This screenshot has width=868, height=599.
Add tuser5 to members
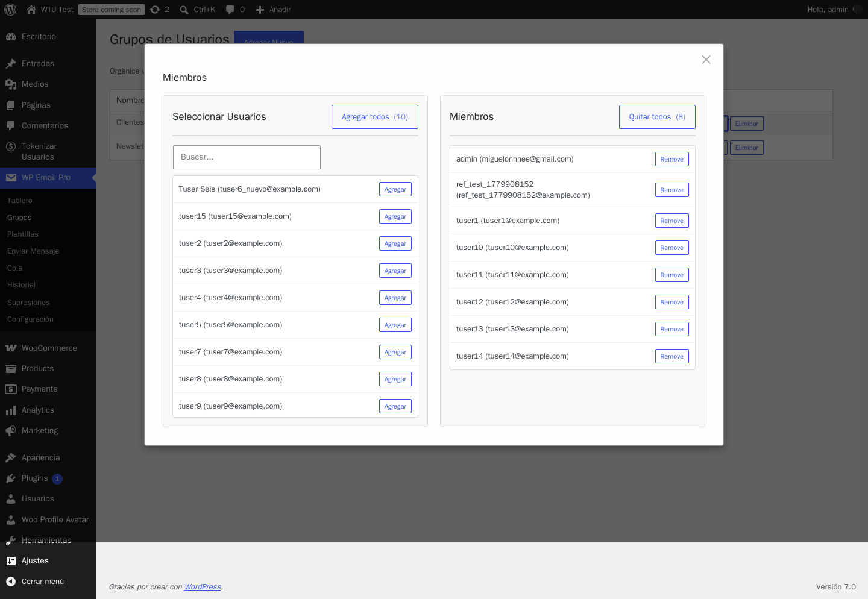pos(395,325)
